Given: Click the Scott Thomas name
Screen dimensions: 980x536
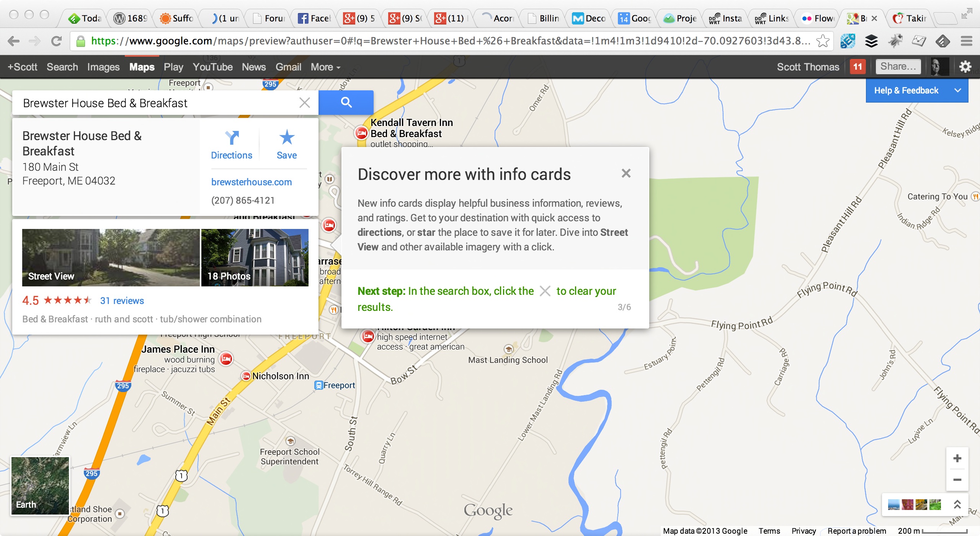Looking at the screenshot, I should [x=808, y=67].
